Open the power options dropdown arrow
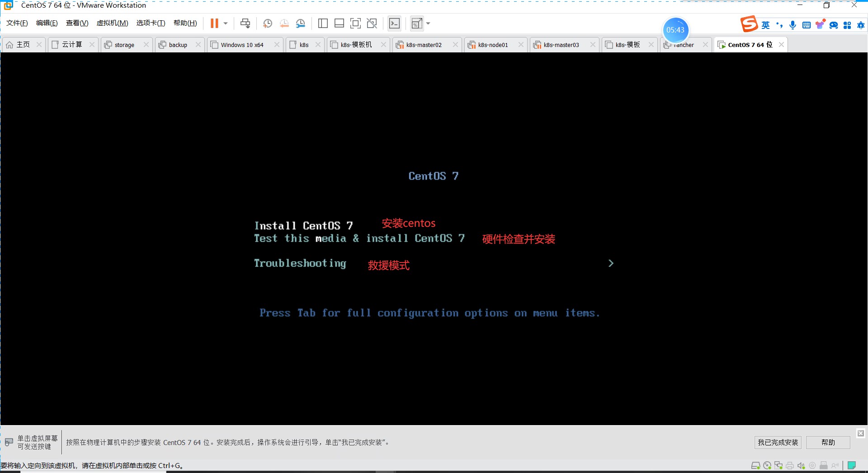The height and width of the screenshot is (473, 868). coord(226,23)
